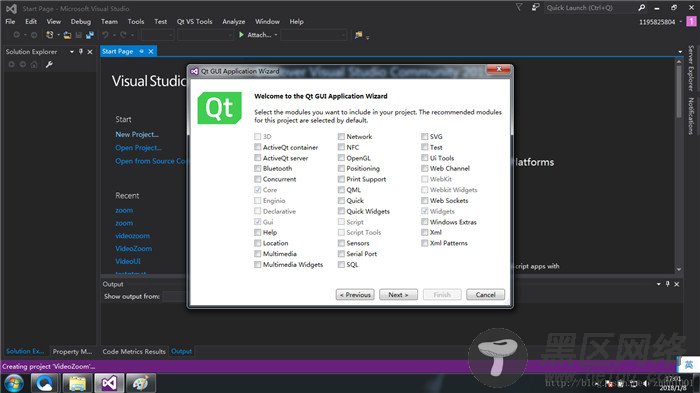Screen dimensions: 700x393
Task: Close the Output panel
Action: point(677,284)
